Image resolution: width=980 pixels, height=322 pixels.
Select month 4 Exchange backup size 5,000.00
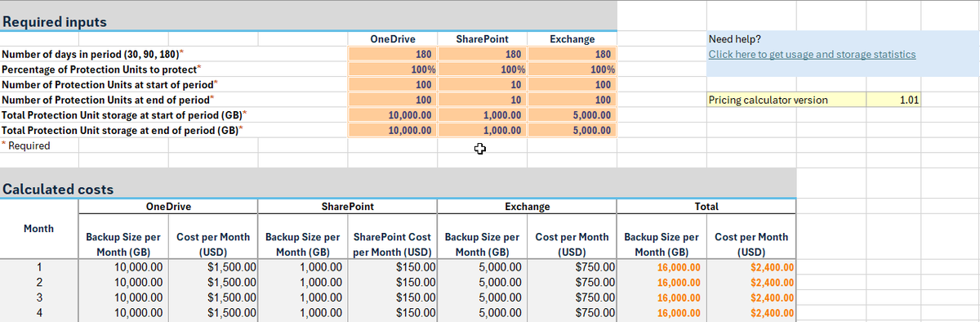[483, 312]
